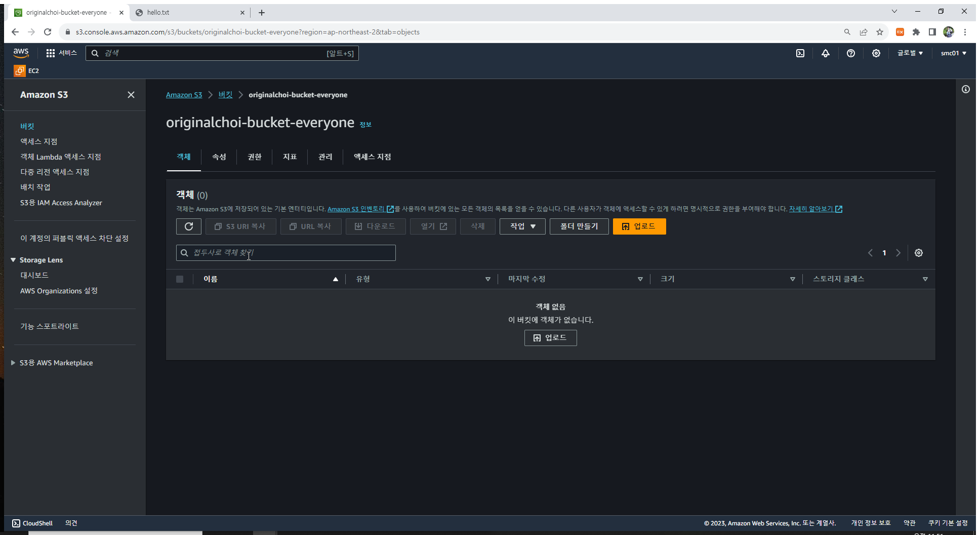Viewport: 980px width, 535px height.
Task: Click 폴더 만들기 button
Action: (x=579, y=226)
